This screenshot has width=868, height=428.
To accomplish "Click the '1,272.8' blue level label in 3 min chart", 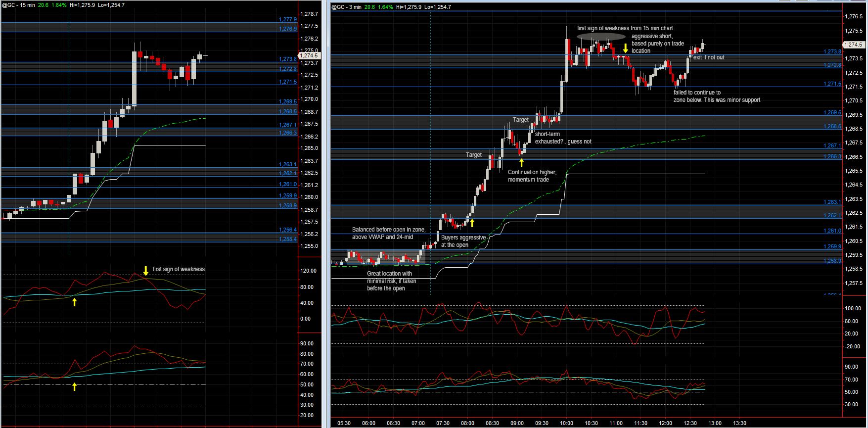I will click(832, 65).
